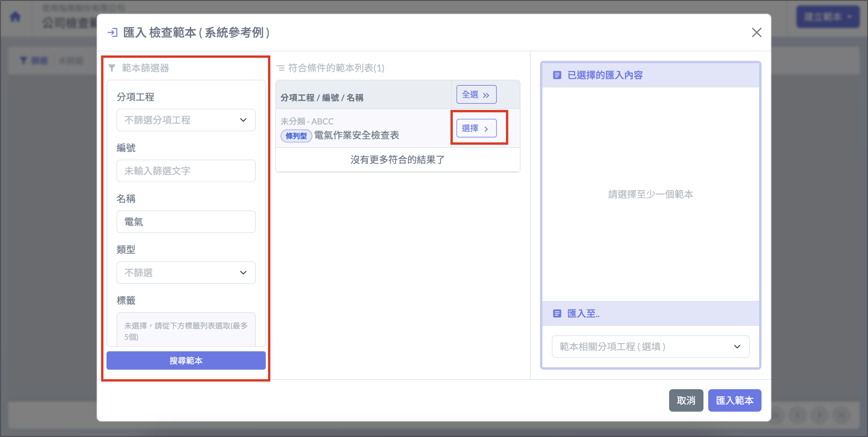Click the 編號 filter text field
Image resolution: width=868 pixels, height=437 pixels.
[186, 171]
